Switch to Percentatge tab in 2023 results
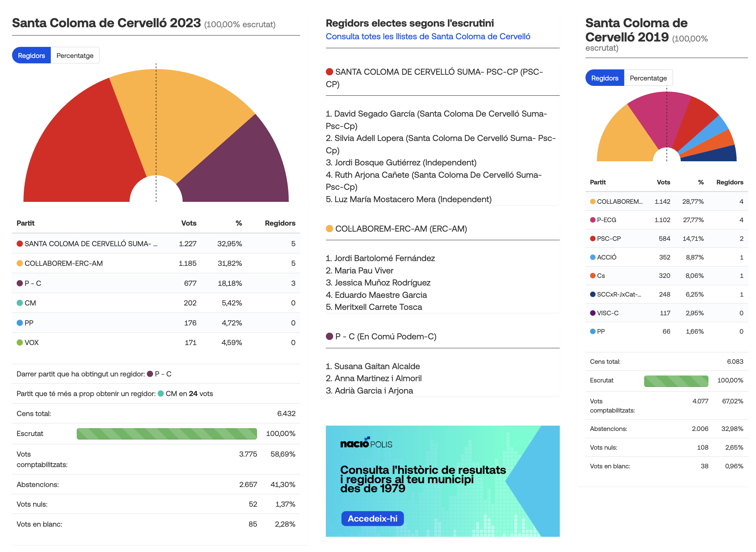The width and height of the screenshot is (756, 552). point(75,55)
